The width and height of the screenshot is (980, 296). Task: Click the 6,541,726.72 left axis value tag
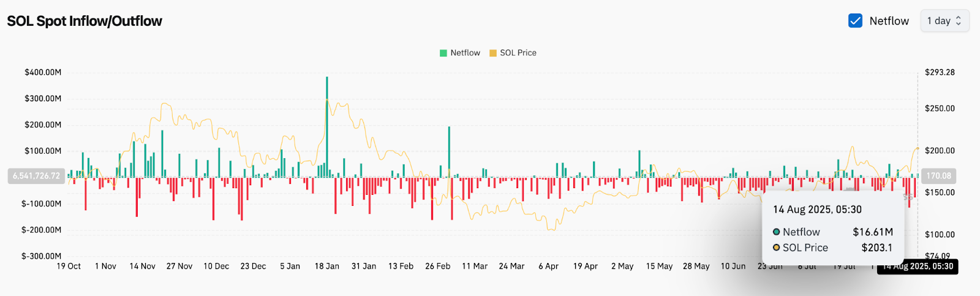pyautogui.click(x=37, y=176)
